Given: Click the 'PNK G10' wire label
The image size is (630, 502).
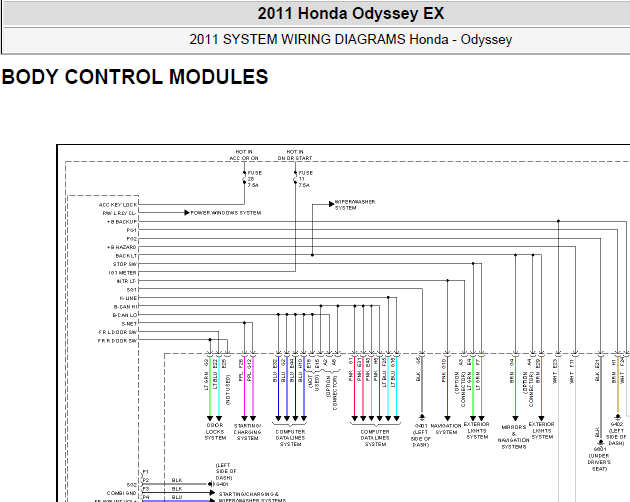Looking at the screenshot, I should (x=444, y=369).
